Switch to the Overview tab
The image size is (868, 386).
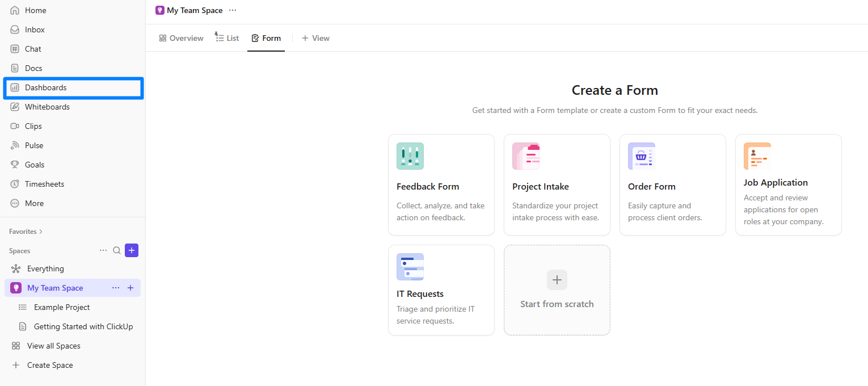point(181,37)
